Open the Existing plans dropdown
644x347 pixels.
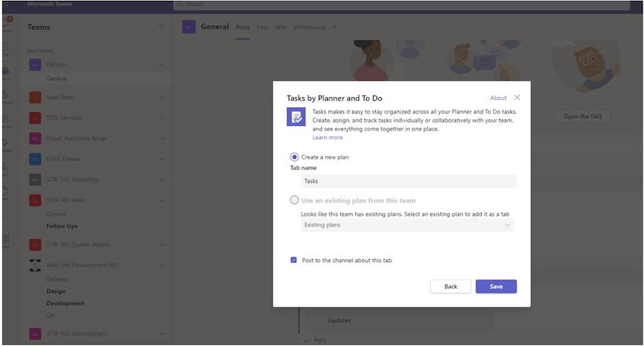click(x=407, y=225)
